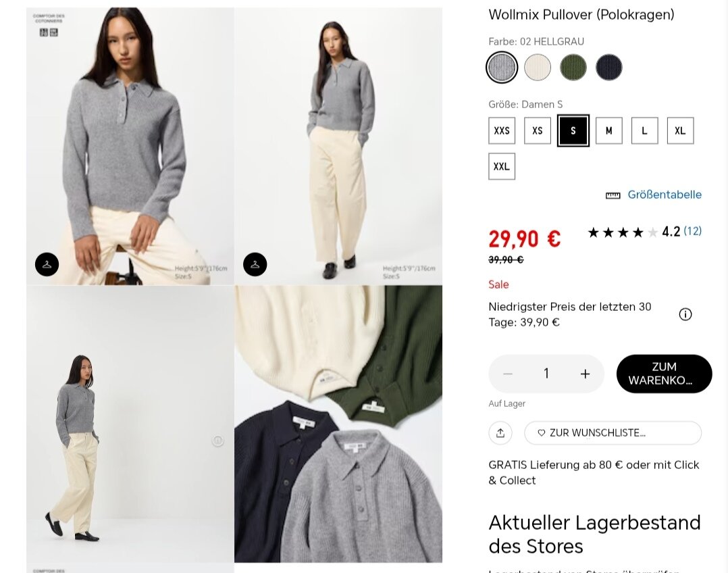The height and width of the screenshot is (573, 728).
Task: Open the price info circle icon
Action: click(685, 315)
